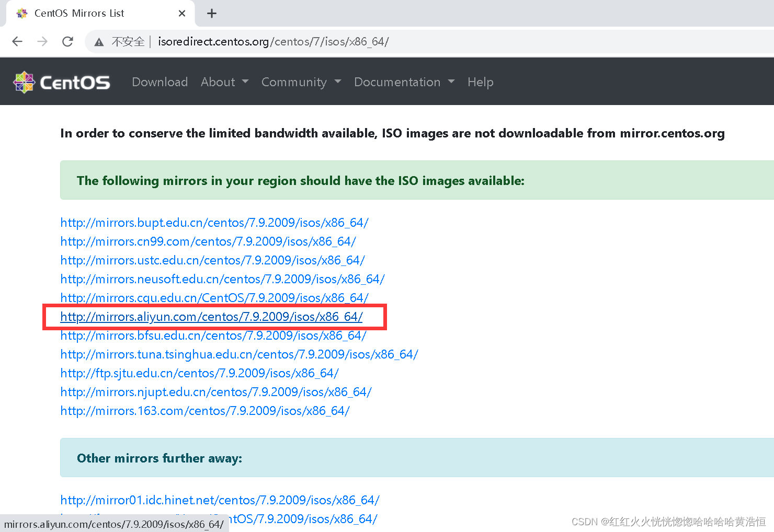
Task: Open a new tab with plus button
Action: point(212,14)
